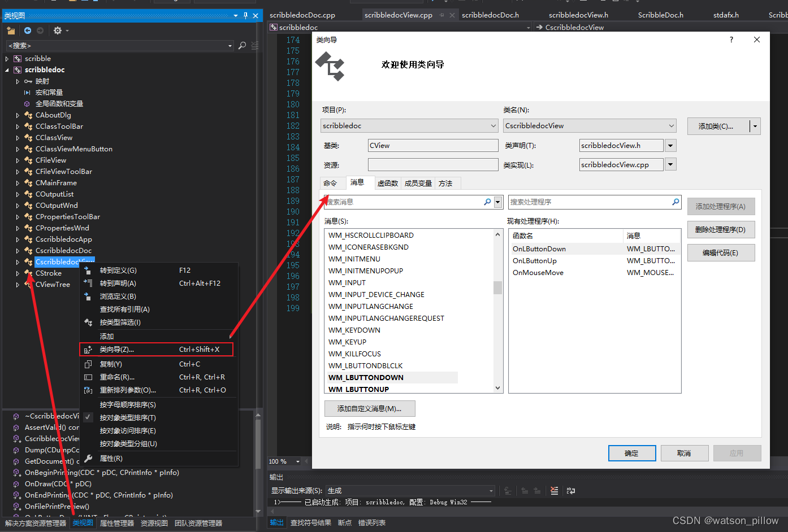Click the 取消 button

tap(684, 453)
